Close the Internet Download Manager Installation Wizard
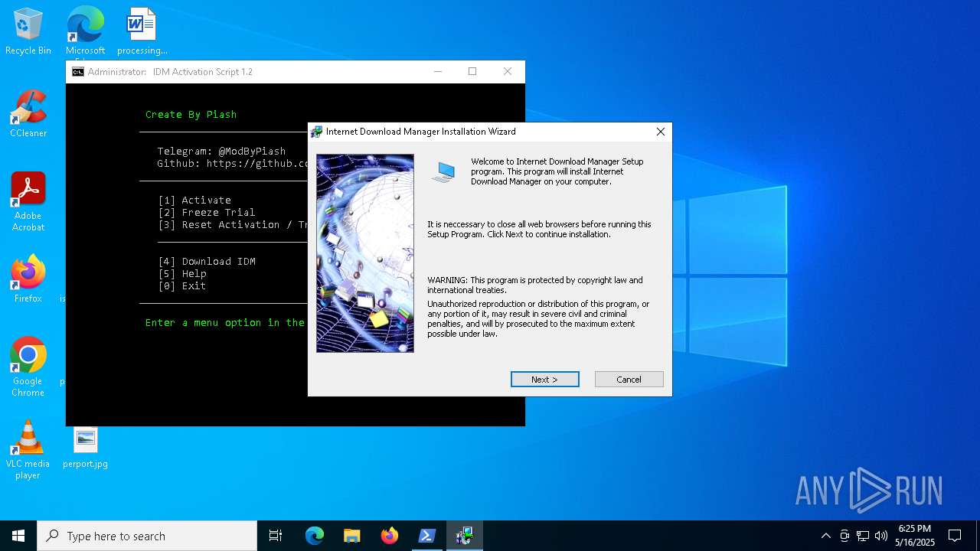The width and height of the screenshot is (980, 551). (660, 132)
